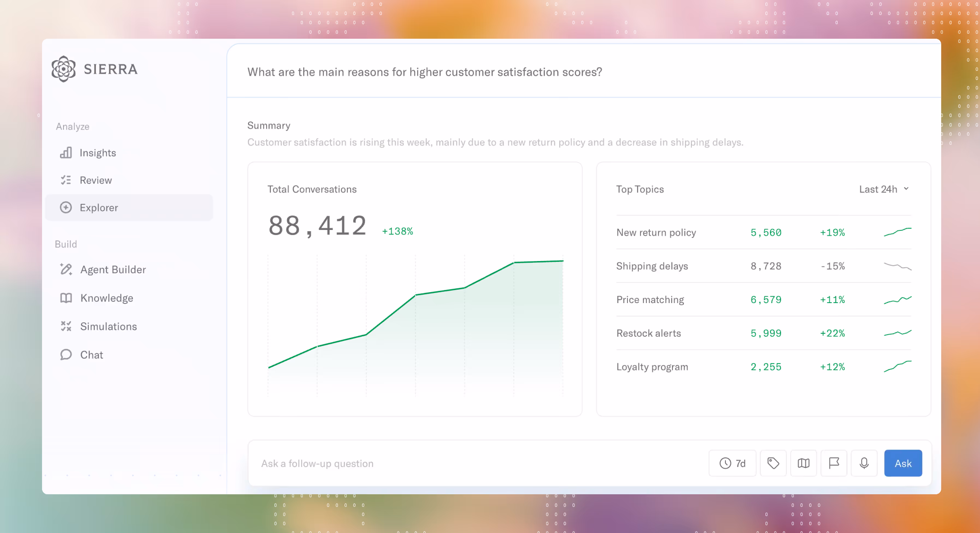Expand the Last 24h dropdown
Image resolution: width=980 pixels, height=533 pixels.
884,189
